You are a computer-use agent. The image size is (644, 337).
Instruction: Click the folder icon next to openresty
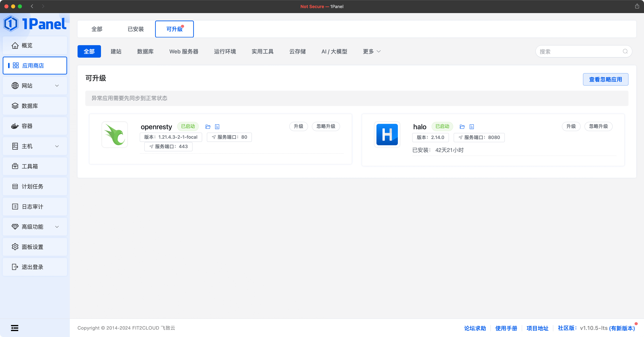(x=208, y=126)
